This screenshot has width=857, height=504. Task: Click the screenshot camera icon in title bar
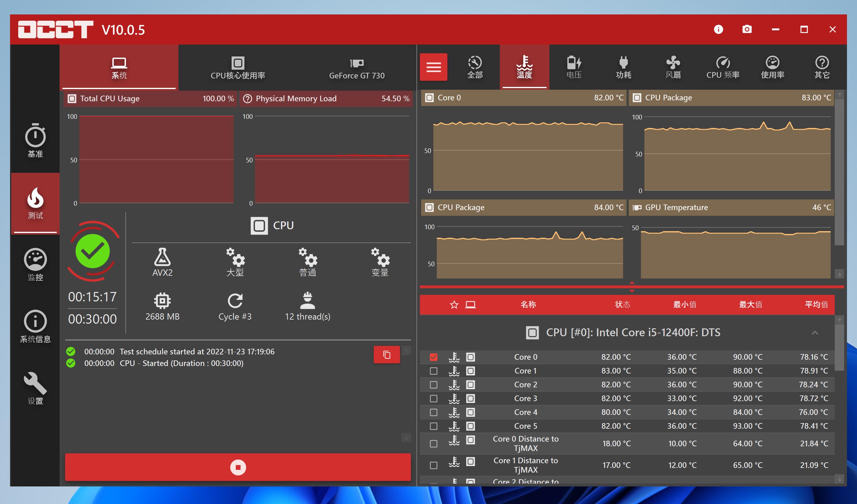[747, 29]
